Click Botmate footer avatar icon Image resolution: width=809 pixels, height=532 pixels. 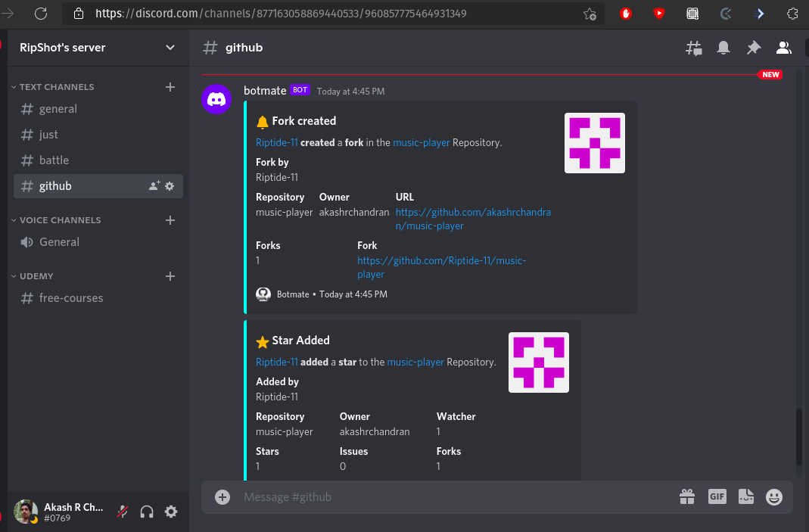point(263,294)
